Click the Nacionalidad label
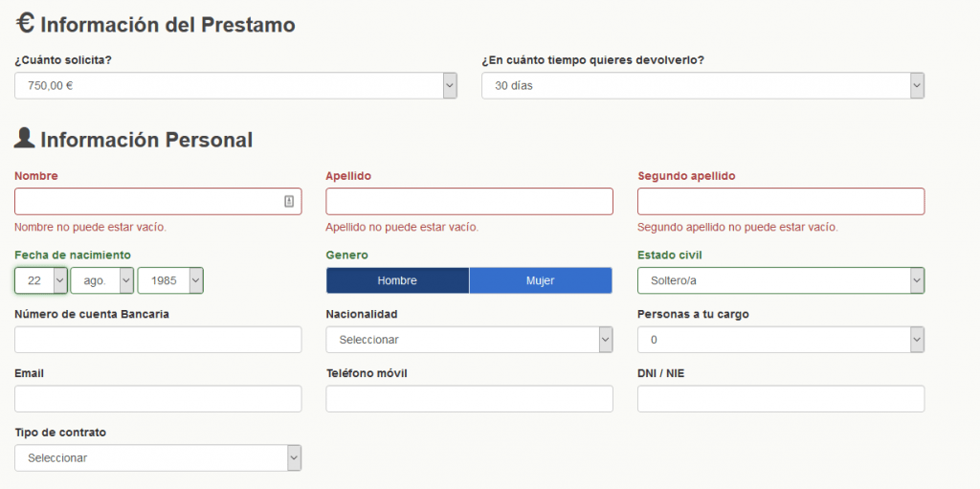 [362, 314]
